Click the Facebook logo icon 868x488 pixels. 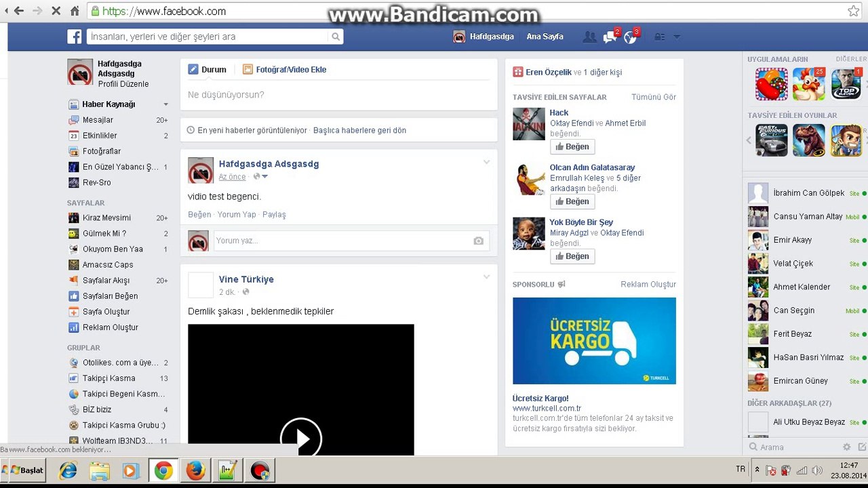click(74, 37)
